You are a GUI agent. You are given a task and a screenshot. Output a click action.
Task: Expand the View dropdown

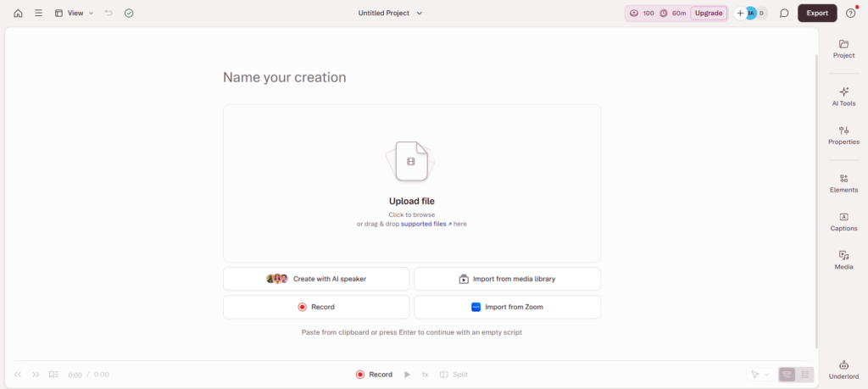pos(75,14)
